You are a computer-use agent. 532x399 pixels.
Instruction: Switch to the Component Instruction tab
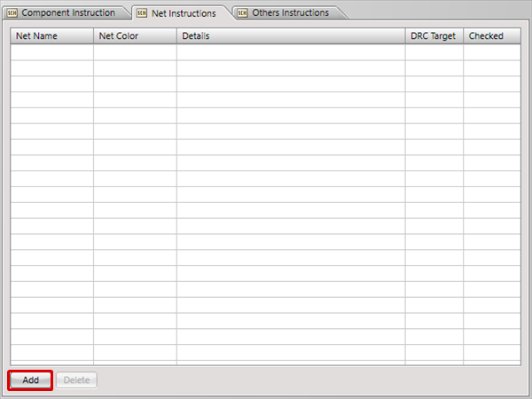click(x=66, y=13)
